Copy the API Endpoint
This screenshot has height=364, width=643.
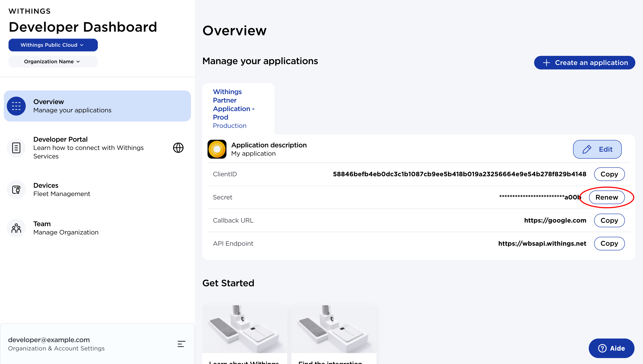pyautogui.click(x=609, y=244)
